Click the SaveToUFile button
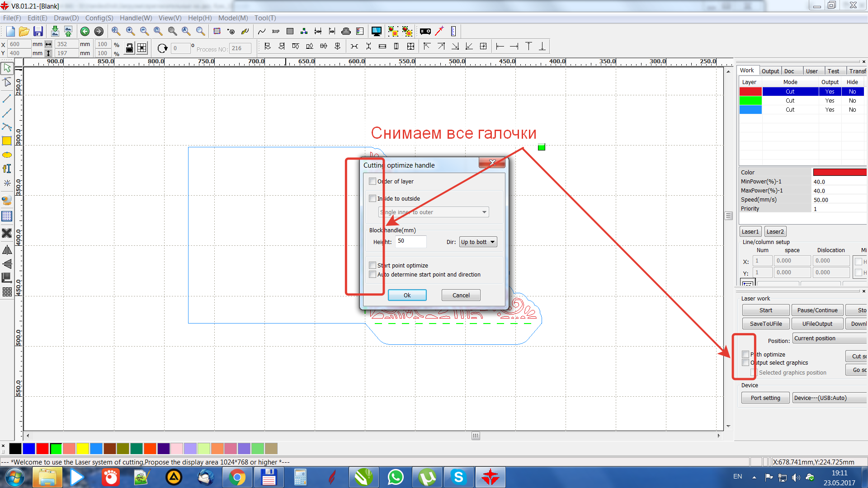The image size is (868, 488). coord(766,324)
